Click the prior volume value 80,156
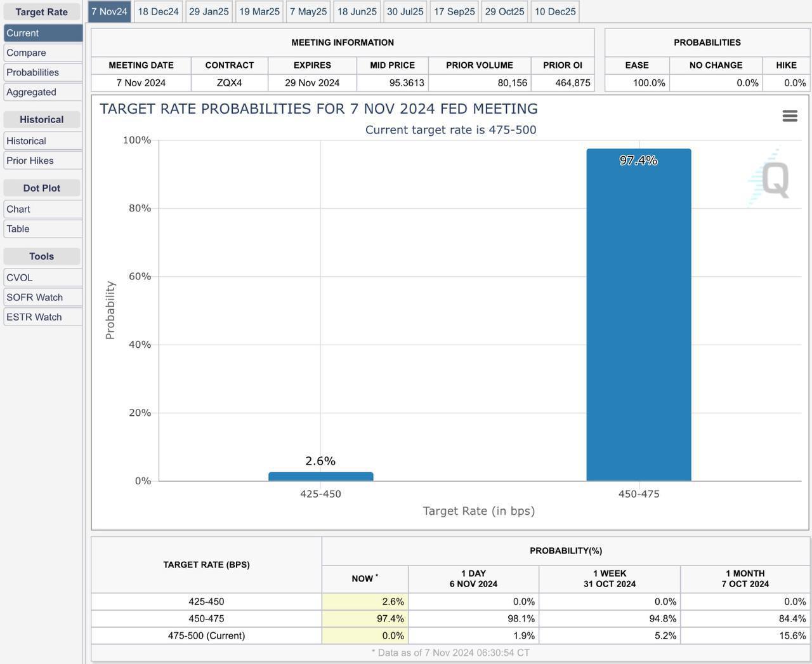812x664 pixels. pyautogui.click(x=480, y=83)
